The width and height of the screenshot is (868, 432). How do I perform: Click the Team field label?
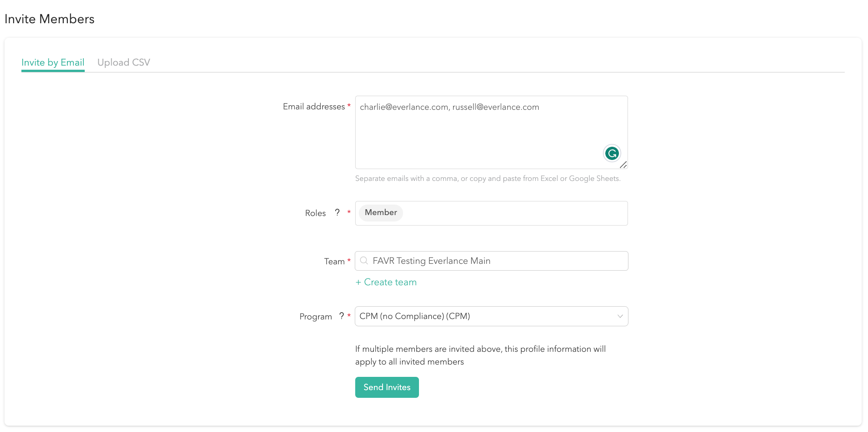(x=334, y=262)
